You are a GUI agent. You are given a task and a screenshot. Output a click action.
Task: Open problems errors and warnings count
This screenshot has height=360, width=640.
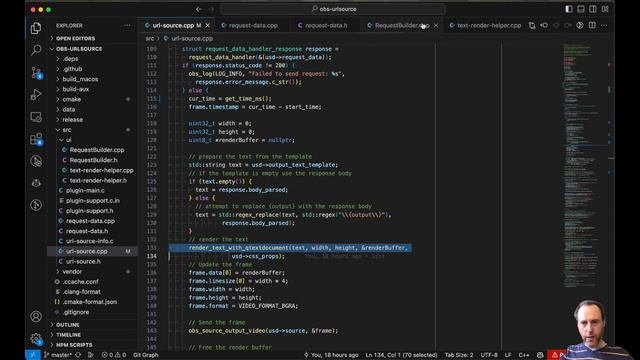(x=114, y=355)
